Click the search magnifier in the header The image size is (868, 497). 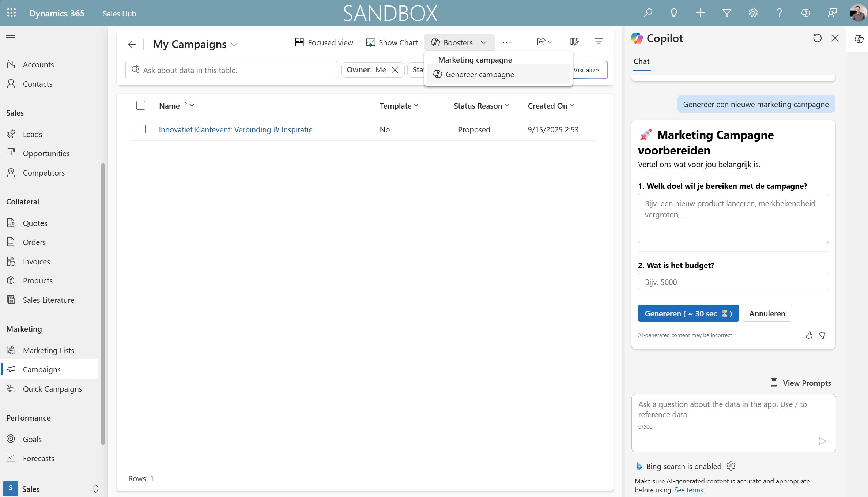(x=648, y=13)
